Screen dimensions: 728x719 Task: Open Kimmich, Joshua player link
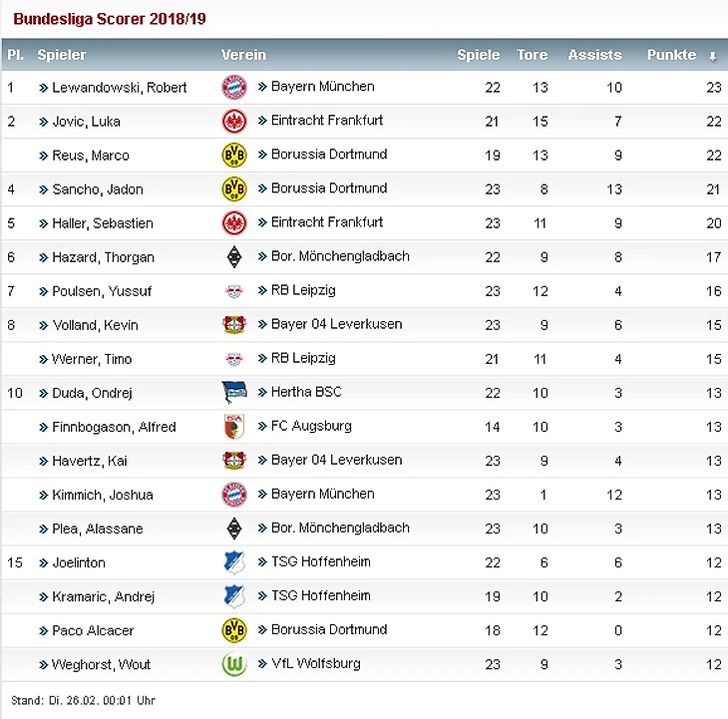[x=102, y=495]
